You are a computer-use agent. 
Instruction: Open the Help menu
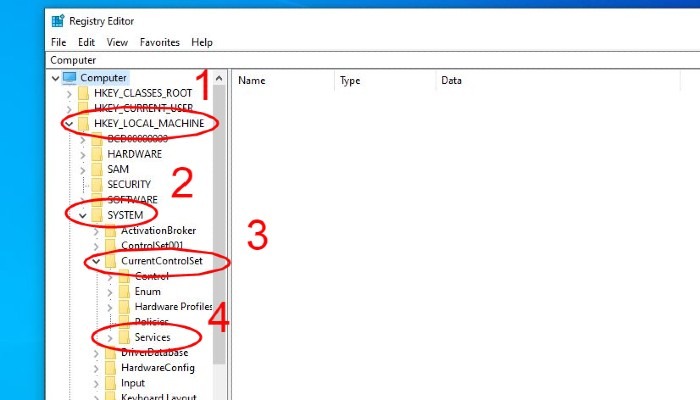coord(202,42)
